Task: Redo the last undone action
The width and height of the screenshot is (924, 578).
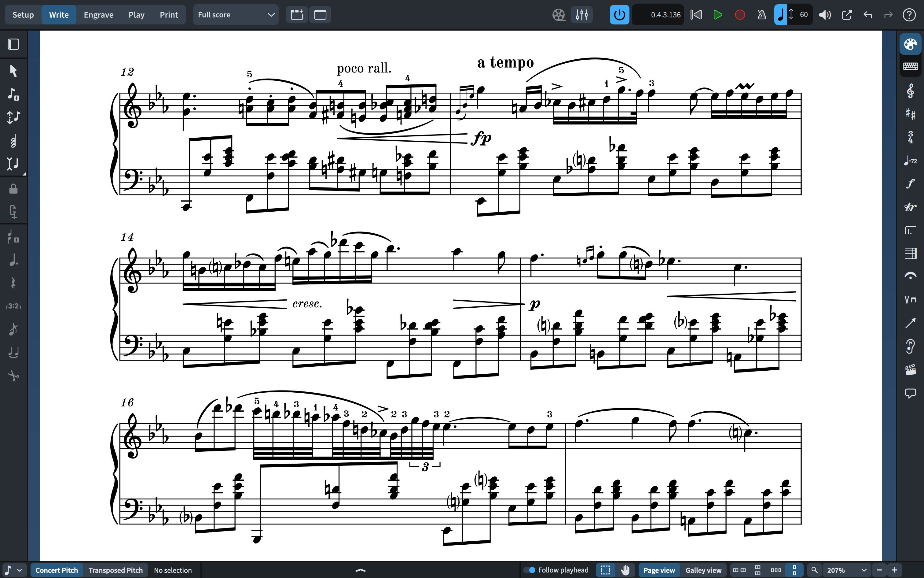Action: coord(889,15)
